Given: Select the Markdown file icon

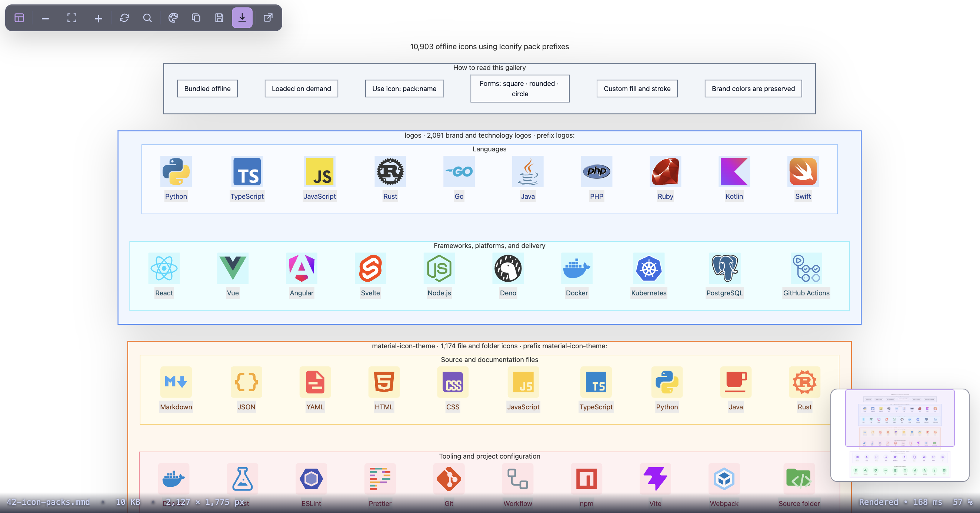Looking at the screenshot, I should click(176, 382).
